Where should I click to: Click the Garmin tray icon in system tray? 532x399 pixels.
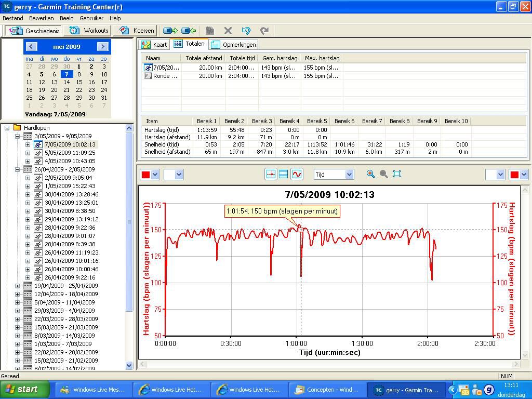tap(488, 390)
